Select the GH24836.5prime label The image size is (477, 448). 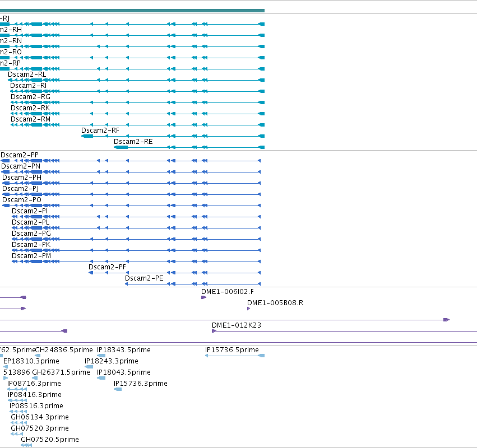click(x=64, y=351)
